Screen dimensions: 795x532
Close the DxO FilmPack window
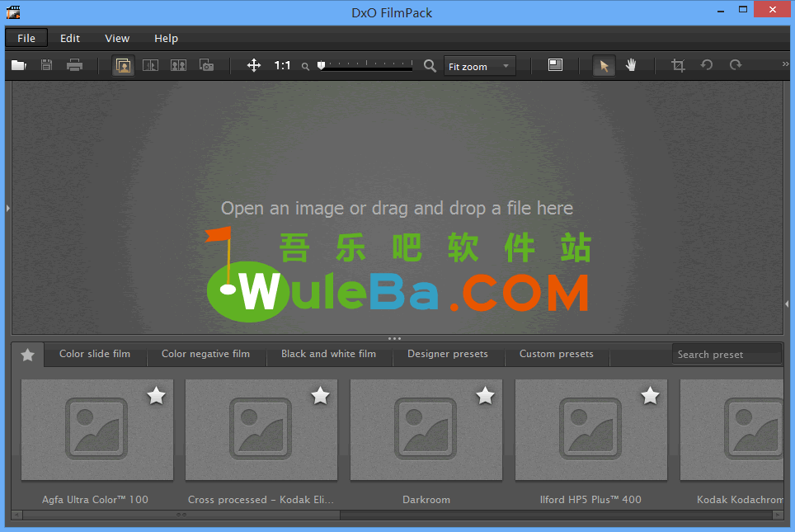pos(772,10)
